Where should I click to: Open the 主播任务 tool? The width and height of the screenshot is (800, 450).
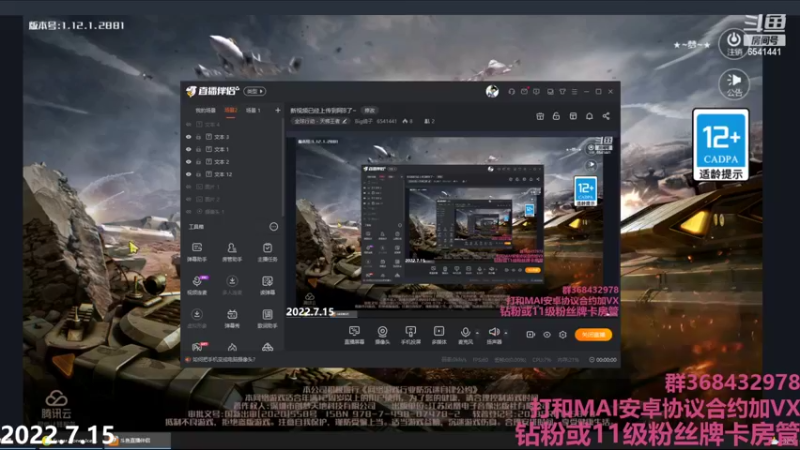[267, 252]
